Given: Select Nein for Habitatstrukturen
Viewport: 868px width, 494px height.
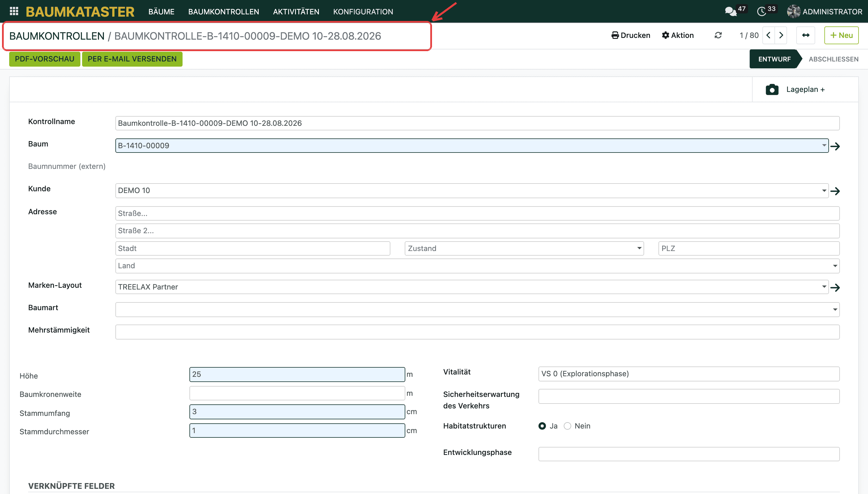Looking at the screenshot, I should point(567,426).
